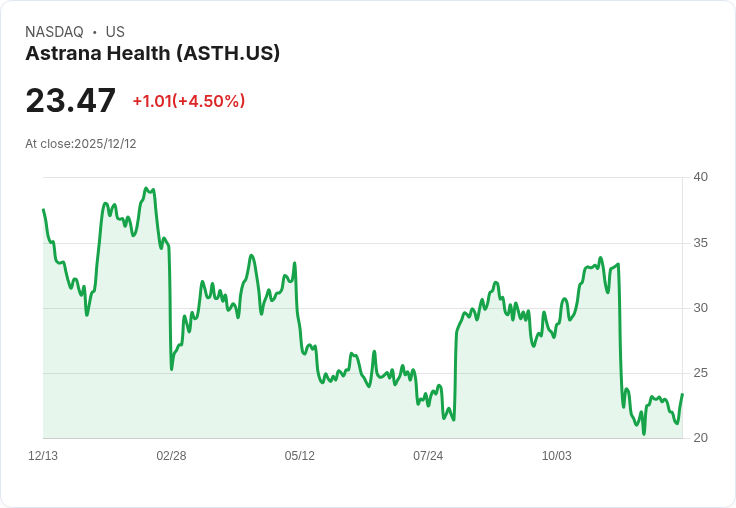This screenshot has width=736, height=508.
Task: Select the At close 2025/12/12 text
Action: (81, 144)
